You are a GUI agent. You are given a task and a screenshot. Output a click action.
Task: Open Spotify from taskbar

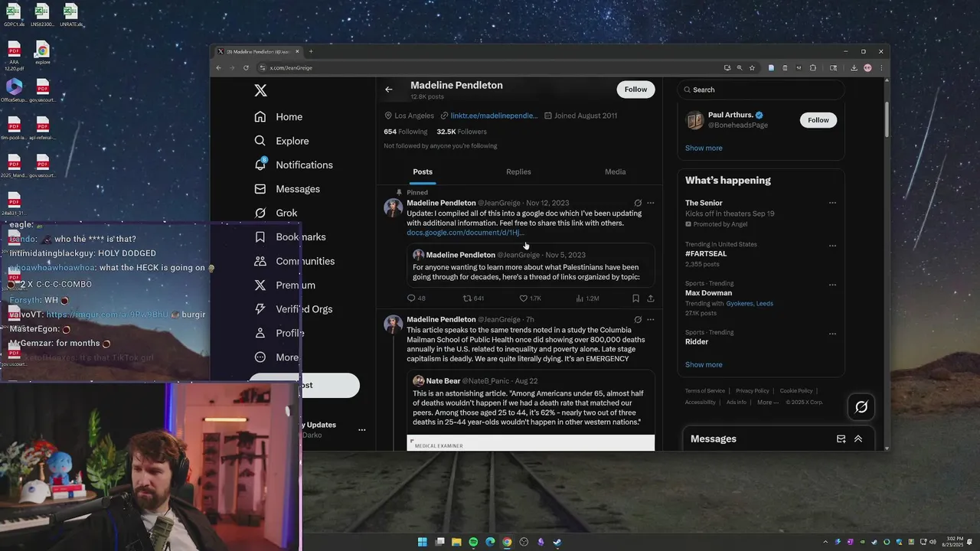473,542
